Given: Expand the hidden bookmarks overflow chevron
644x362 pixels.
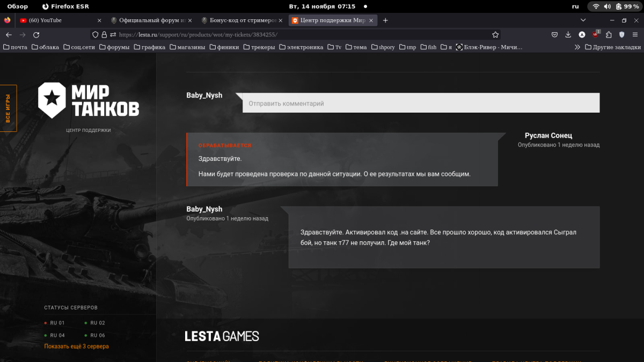Looking at the screenshot, I should point(577,47).
